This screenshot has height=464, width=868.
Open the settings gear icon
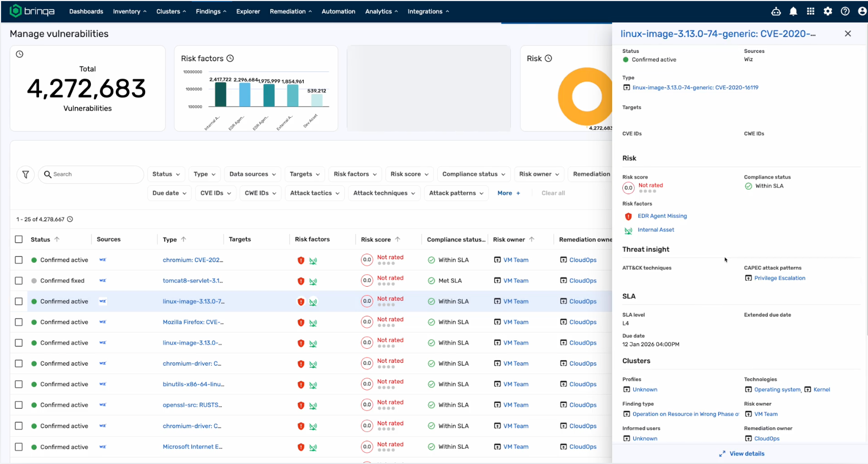click(827, 11)
